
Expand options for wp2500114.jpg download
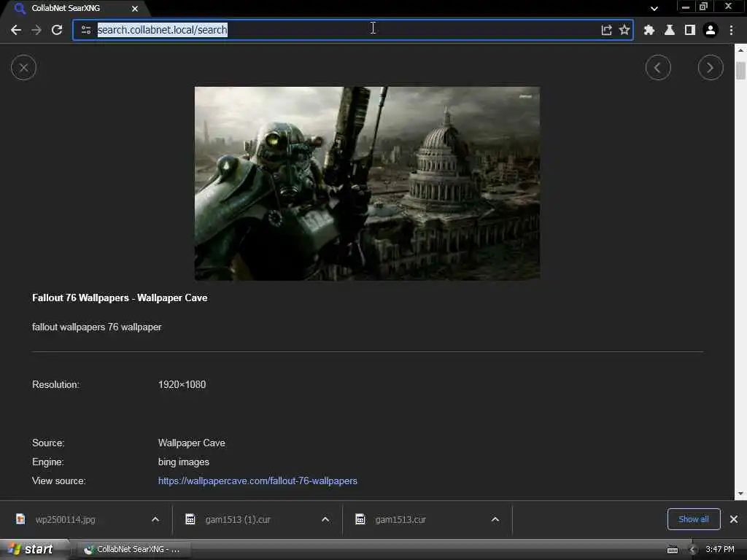click(155, 519)
